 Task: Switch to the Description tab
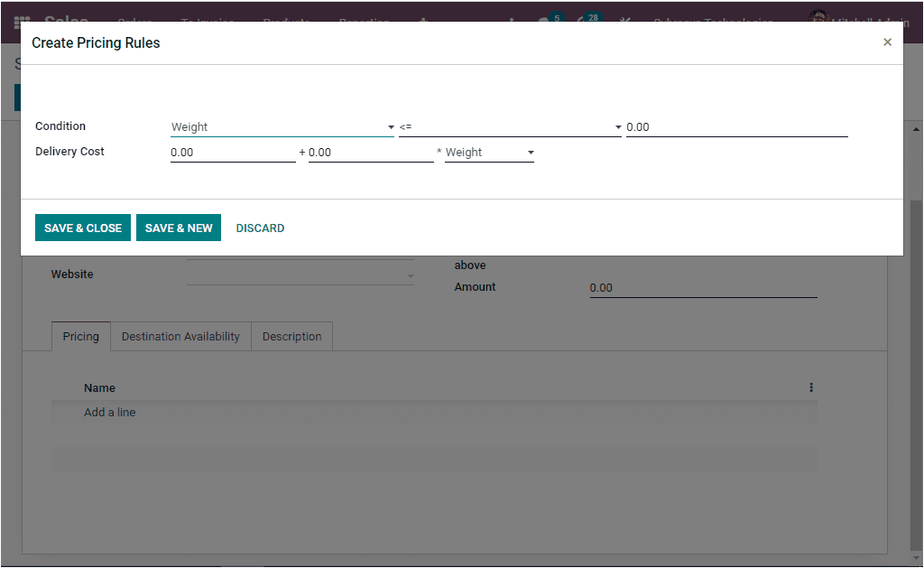(291, 336)
